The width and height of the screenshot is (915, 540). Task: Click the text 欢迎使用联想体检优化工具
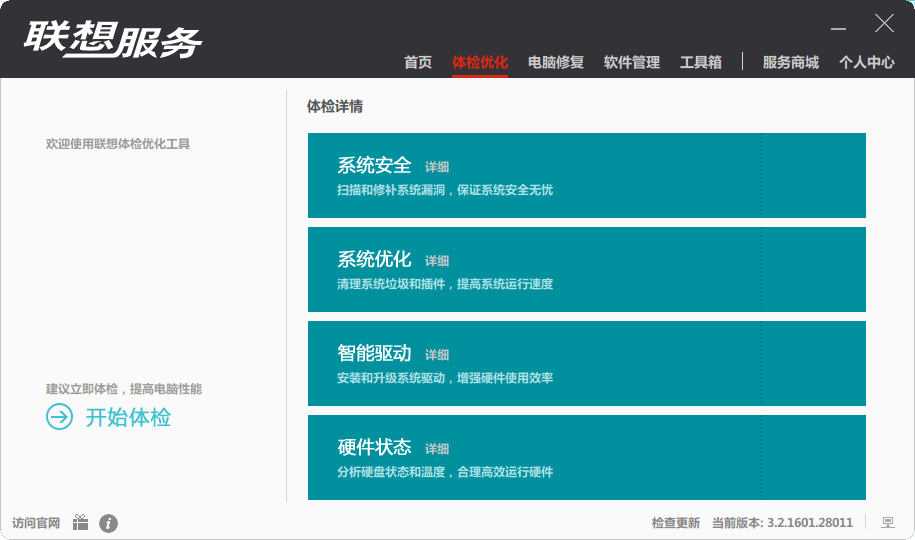(118, 144)
